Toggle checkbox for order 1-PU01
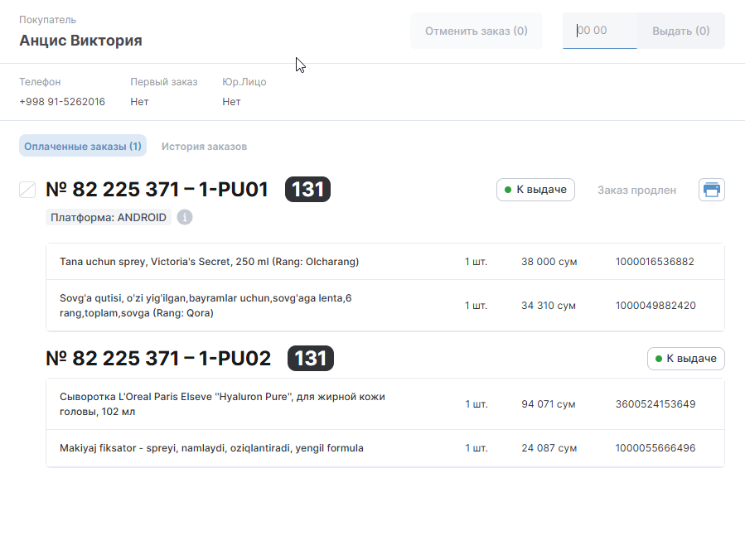This screenshot has width=745, height=560. click(27, 190)
